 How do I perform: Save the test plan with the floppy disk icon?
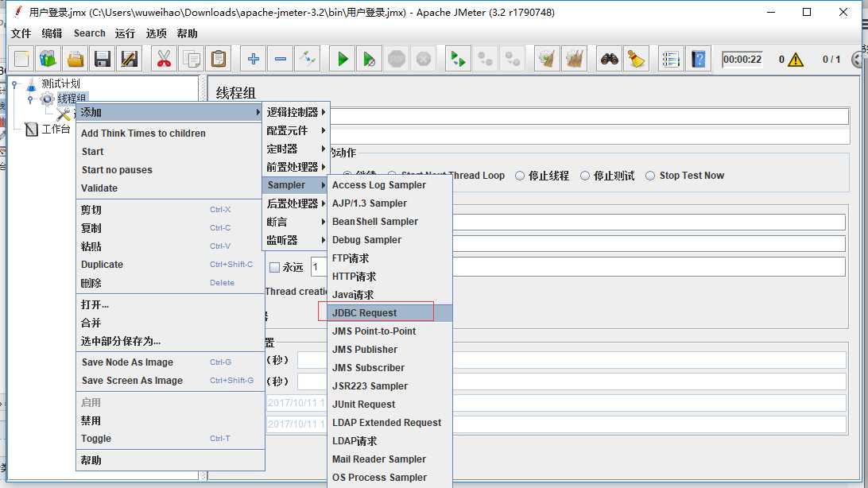pyautogui.click(x=103, y=59)
